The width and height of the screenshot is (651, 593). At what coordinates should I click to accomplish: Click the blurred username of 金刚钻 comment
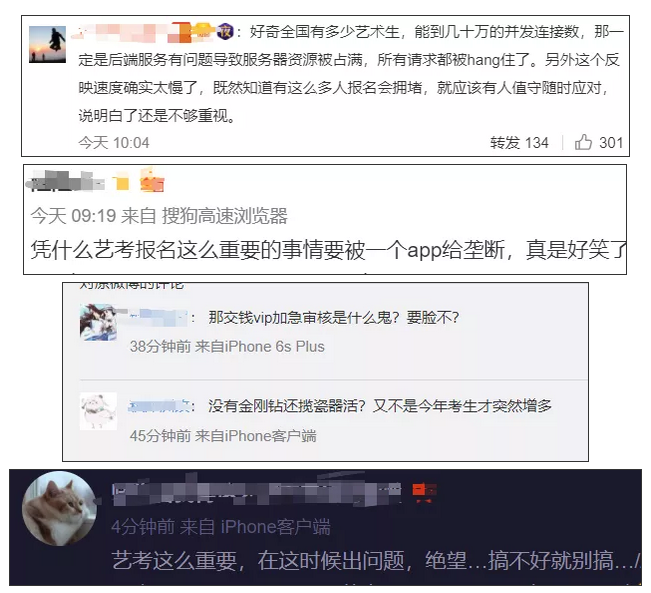(x=159, y=406)
